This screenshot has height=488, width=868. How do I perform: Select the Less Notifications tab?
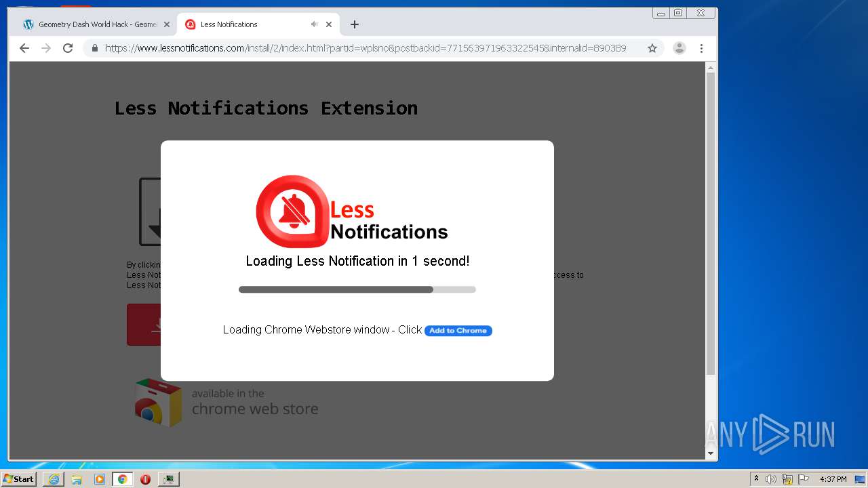(x=258, y=24)
